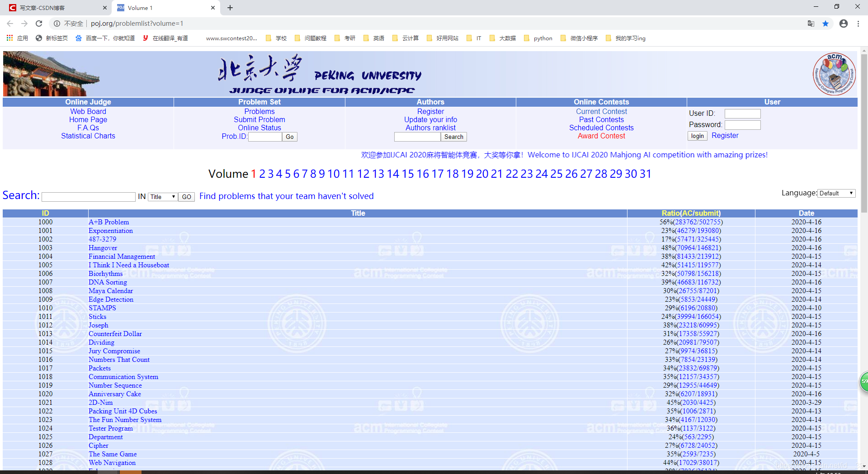Open problem A+B Problem
Screen dimensions: 868x474
[108, 222]
